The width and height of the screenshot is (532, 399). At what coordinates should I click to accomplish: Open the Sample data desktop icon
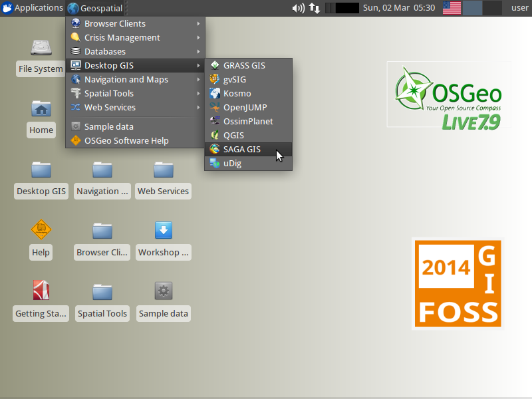163,291
